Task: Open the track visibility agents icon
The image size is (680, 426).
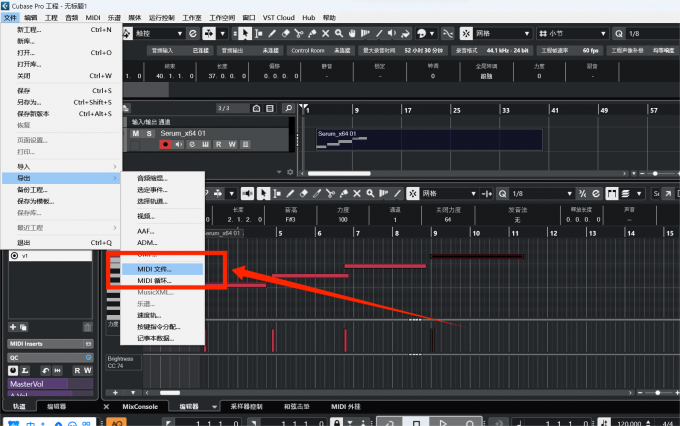Action: tap(256, 108)
